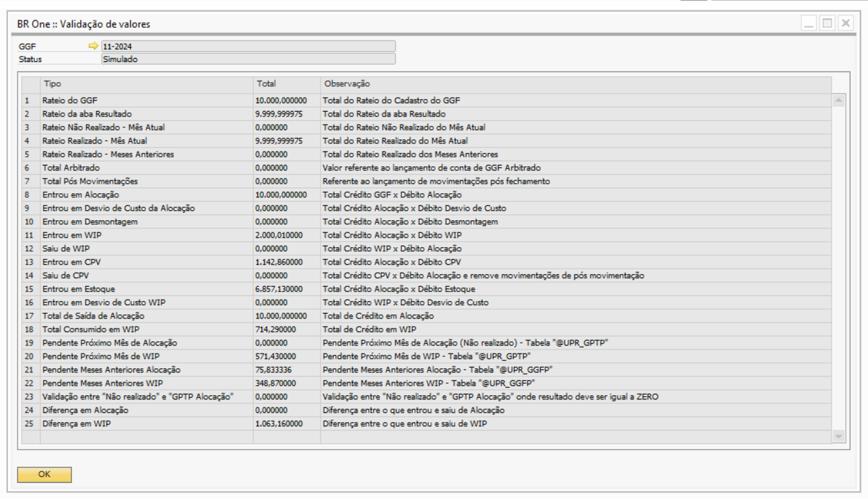This screenshot has height=499, width=868.
Task: Click 'Rateio Não Realizado - Mês Atual' cell
Action: tap(147, 127)
